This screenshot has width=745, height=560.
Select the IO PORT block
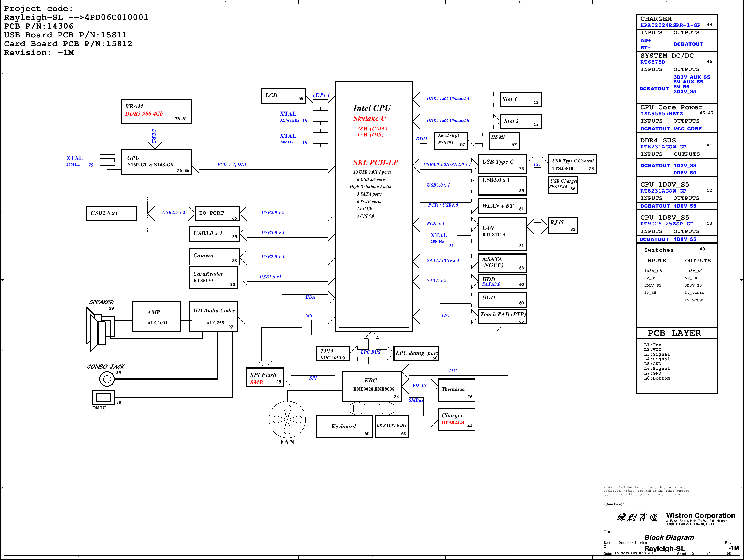(217, 213)
